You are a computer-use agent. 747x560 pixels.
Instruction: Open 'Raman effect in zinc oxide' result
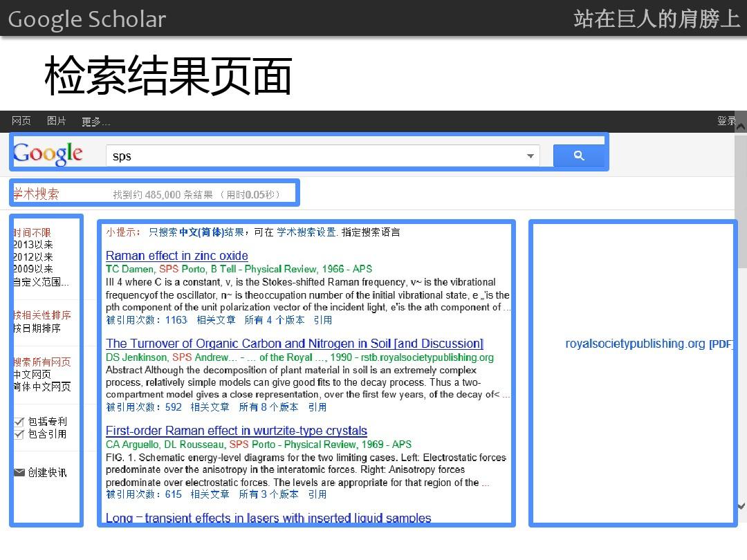pyautogui.click(x=177, y=256)
